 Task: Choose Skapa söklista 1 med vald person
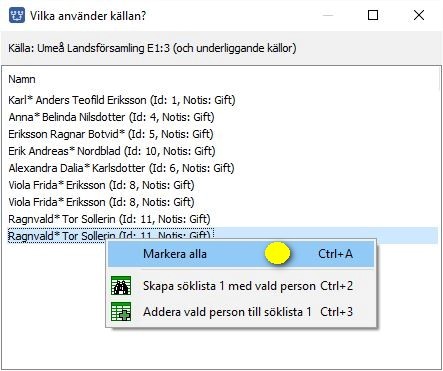(x=241, y=286)
